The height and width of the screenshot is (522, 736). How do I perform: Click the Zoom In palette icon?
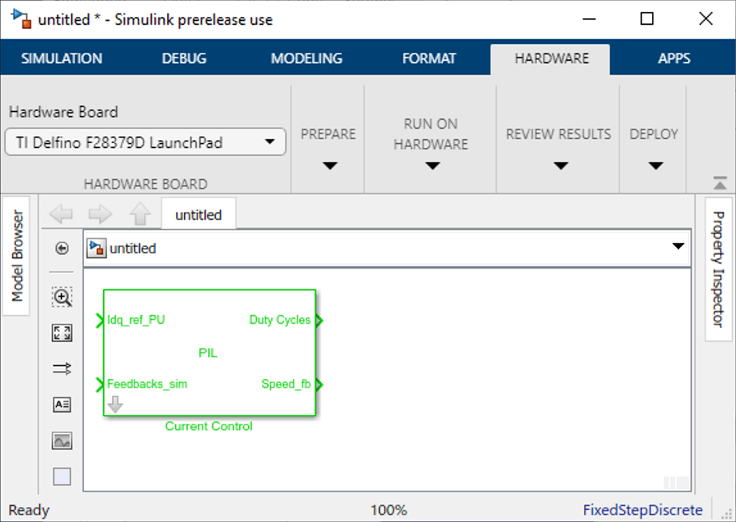point(62,297)
